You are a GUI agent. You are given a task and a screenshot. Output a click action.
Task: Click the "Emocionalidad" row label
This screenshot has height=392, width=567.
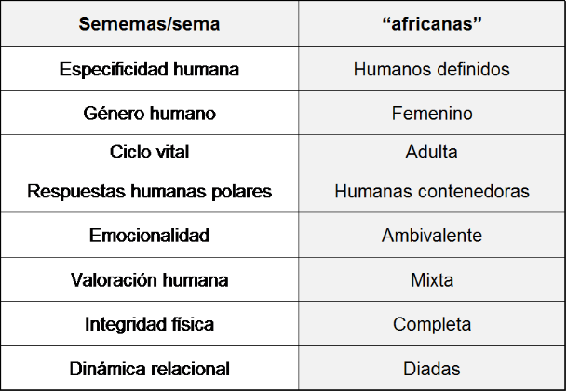149,236
